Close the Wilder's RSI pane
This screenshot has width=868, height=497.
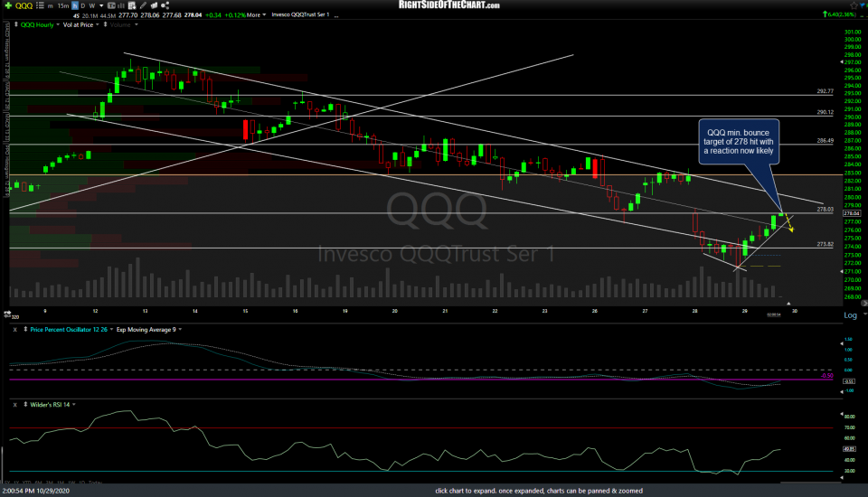[15, 405]
